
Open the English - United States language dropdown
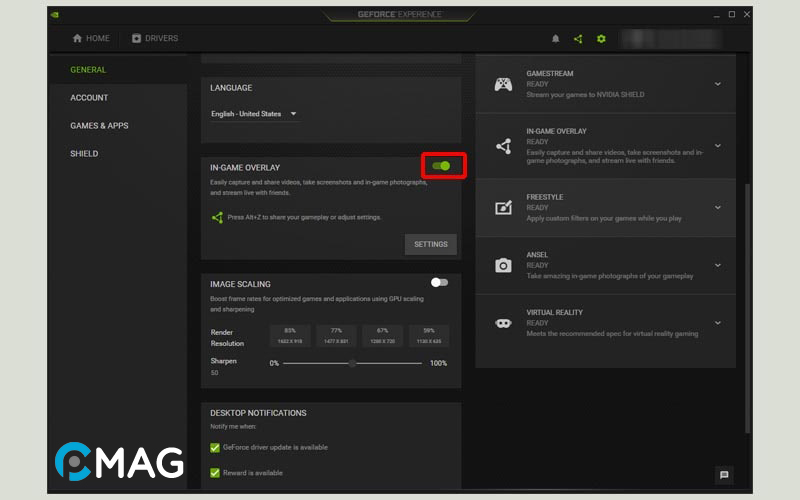point(254,114)
